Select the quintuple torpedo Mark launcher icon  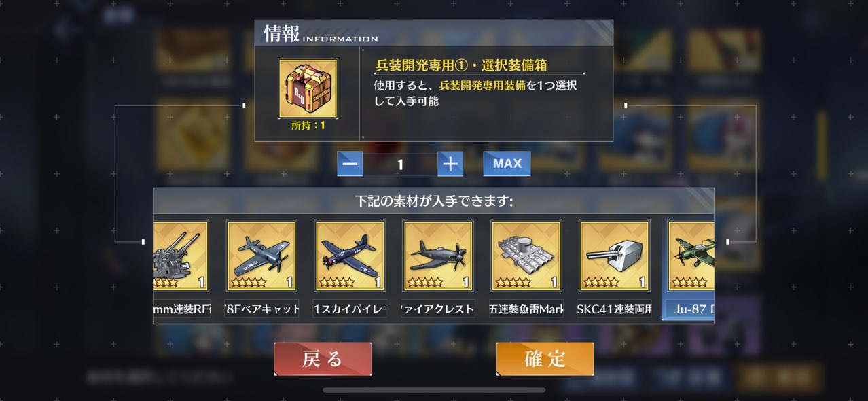point(526,256)
